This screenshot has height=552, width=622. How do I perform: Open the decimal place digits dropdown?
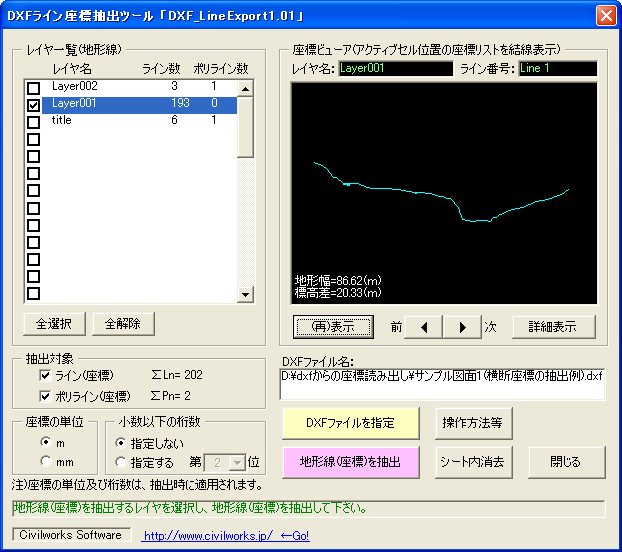[x=238, y=463]
